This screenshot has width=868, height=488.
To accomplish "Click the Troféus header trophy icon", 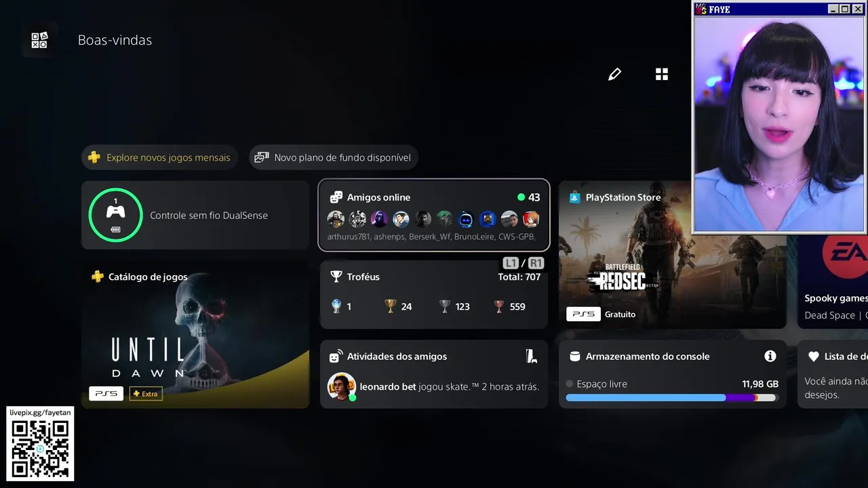I will pos(336,277).
